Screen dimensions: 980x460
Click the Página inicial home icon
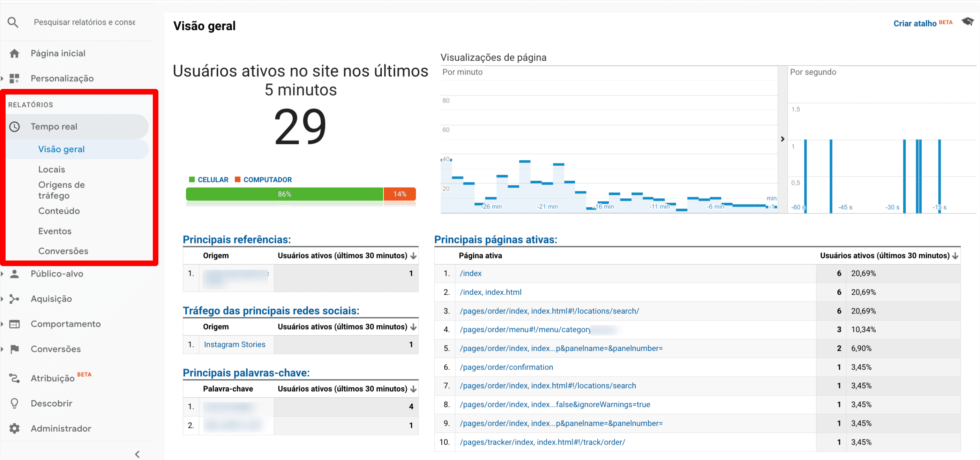14,54
